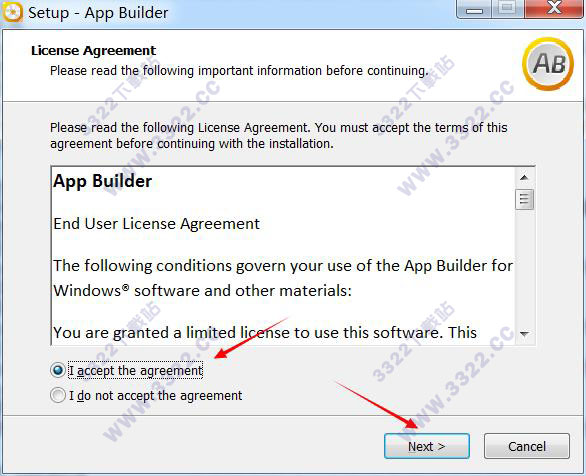
Task: Click the empty scrollbar track below the thumb
Action: [524, 267]
